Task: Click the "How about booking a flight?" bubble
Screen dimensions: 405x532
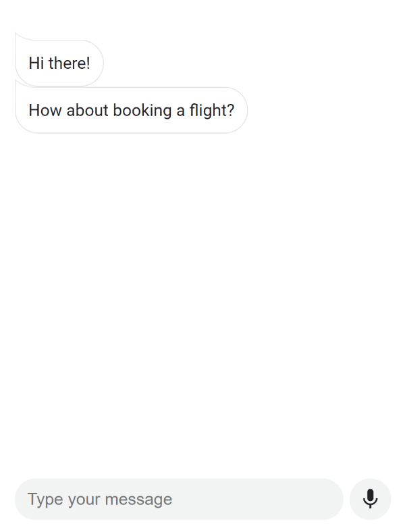Action: pos(131,110)
